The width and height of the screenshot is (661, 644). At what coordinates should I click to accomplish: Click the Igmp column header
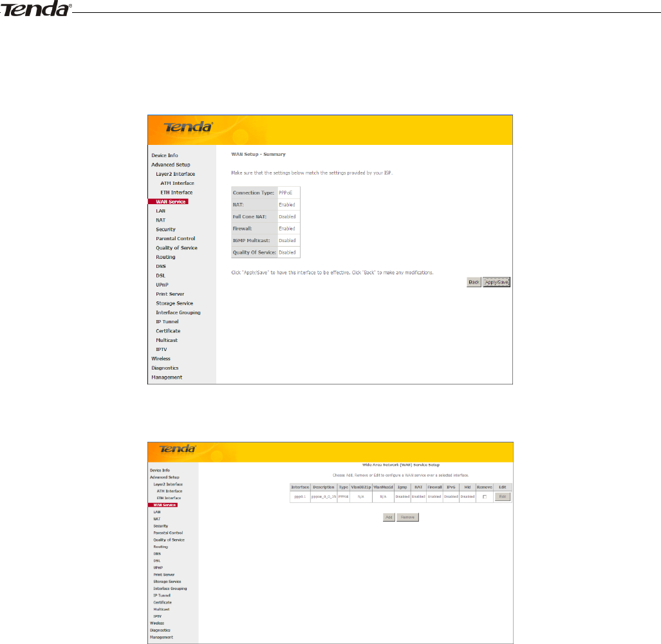403,487
